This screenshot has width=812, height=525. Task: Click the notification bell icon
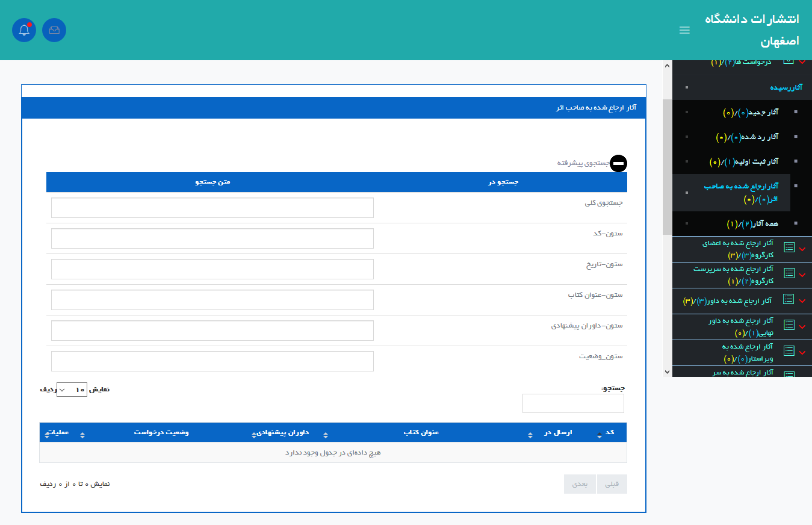click(x=24, y=30)
